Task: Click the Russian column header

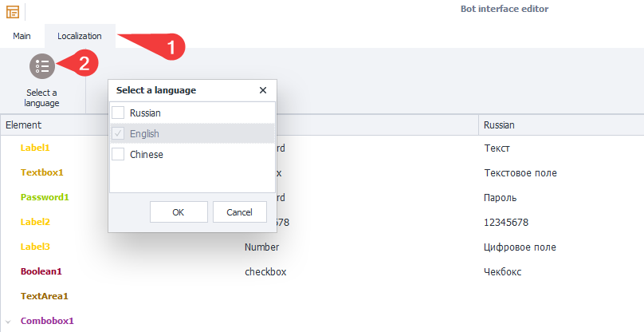Action: (x=500, y=125)
